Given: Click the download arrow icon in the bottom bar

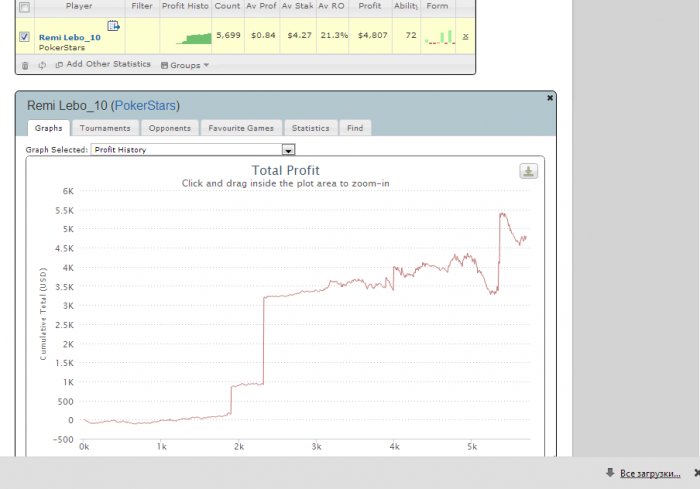Looking at the screenshot, I should [x=610, y=472].
